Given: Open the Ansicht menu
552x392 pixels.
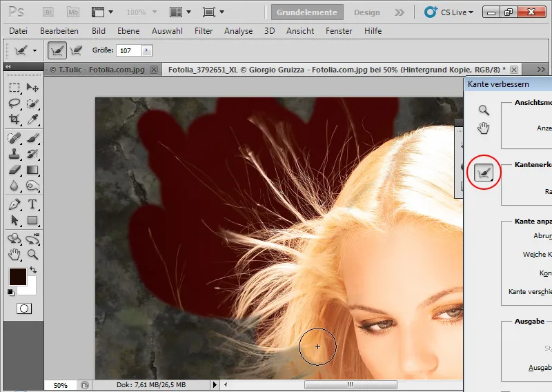Looking at the screenshot, I should (300, 31).
